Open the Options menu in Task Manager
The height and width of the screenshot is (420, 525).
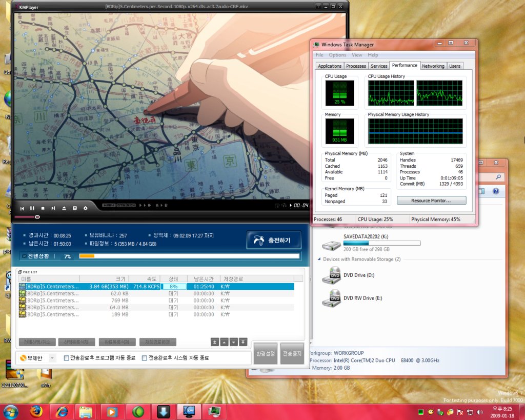pos(337,55)
